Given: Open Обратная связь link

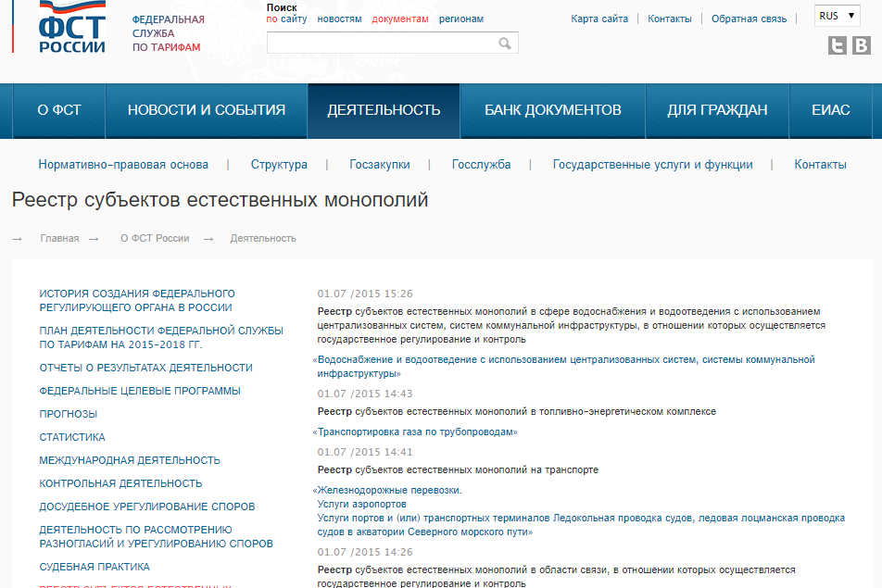Looking at the screenshot, I should pyautogui.click(x=749, y=17).
